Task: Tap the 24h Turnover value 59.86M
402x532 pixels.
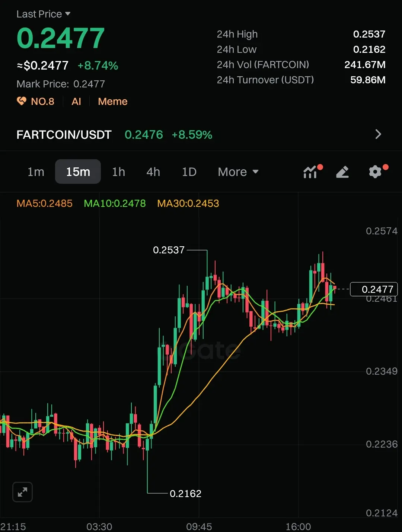Action: (368, 80)
